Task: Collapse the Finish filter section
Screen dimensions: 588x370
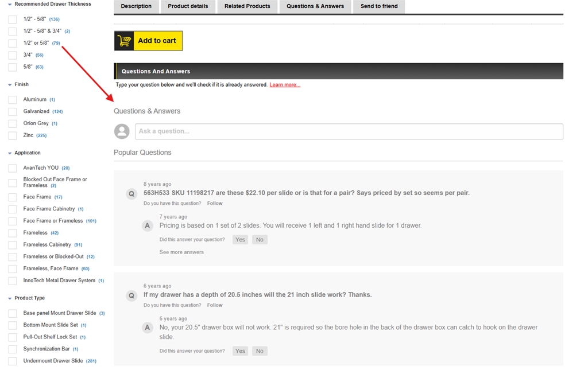Action: coord(10,85)
